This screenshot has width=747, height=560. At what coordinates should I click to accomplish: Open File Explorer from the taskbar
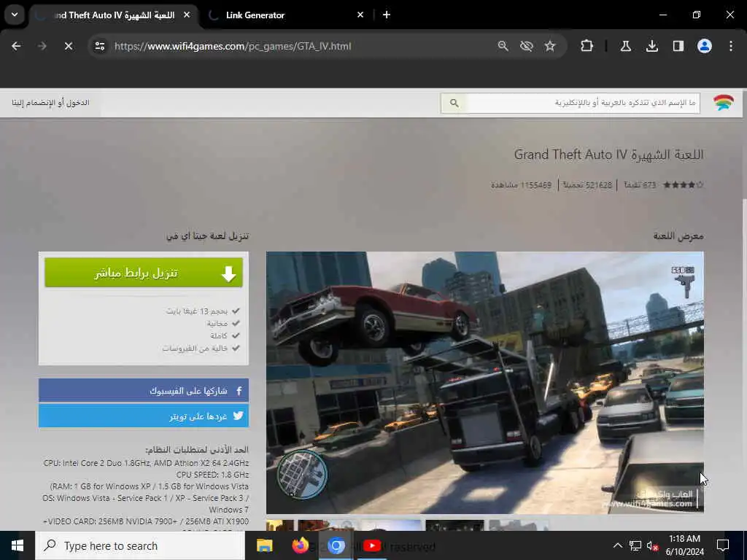[264, 545]
